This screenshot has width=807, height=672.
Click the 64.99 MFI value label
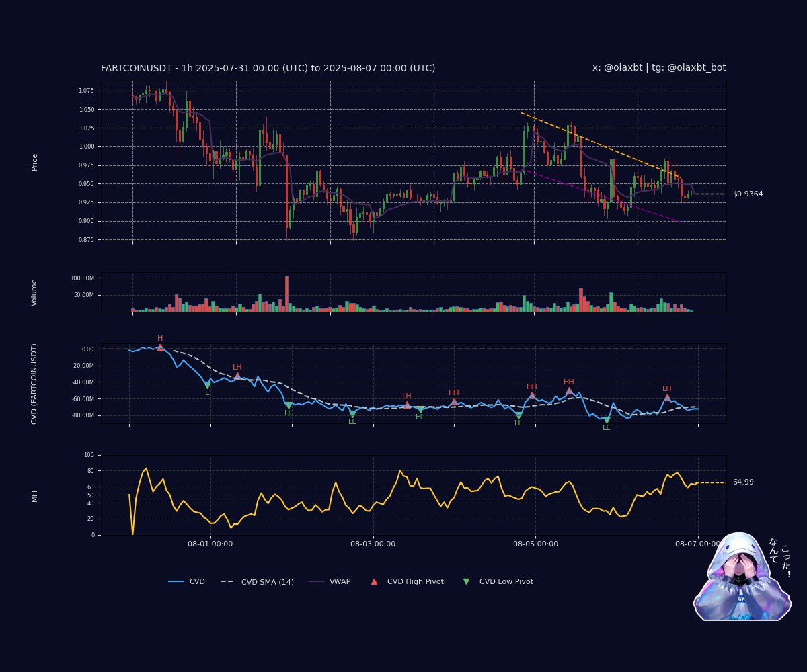click(x=743, y=482)
